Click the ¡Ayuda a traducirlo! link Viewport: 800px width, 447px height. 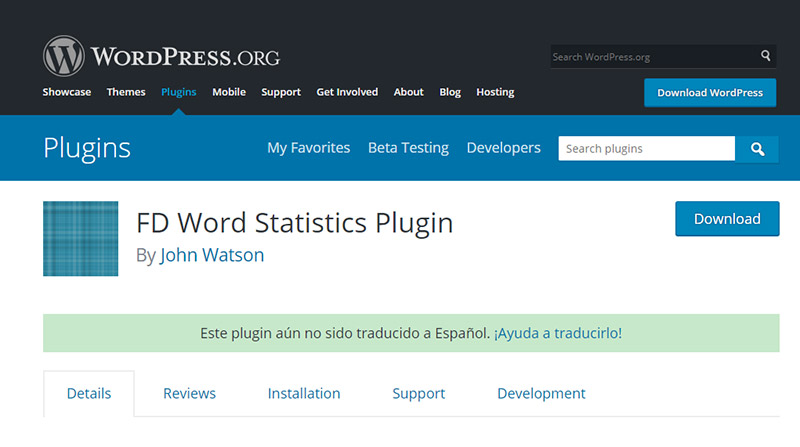point(558,333)
